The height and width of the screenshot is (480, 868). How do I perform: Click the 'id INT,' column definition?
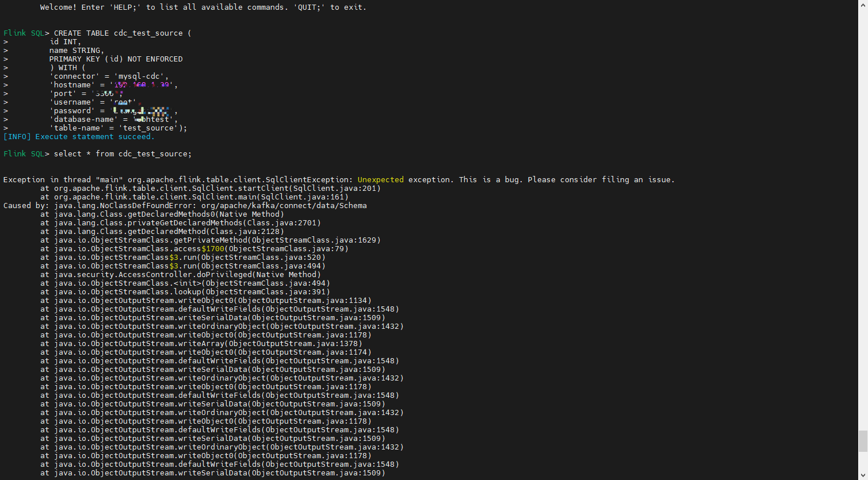coord(66,42)
